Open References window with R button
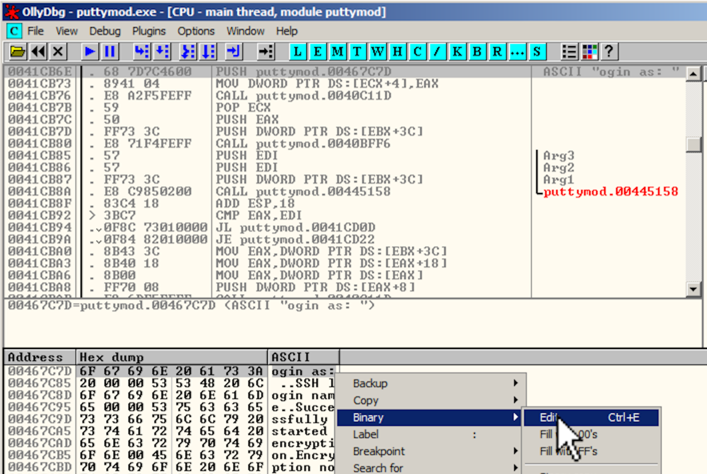707x474 pixels. coord(497,51)
